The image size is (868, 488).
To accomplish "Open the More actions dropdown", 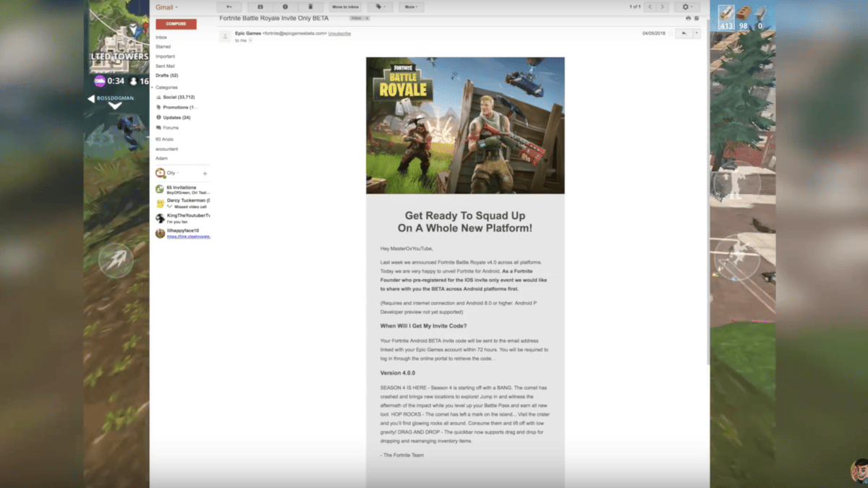I will coord(410,7).
